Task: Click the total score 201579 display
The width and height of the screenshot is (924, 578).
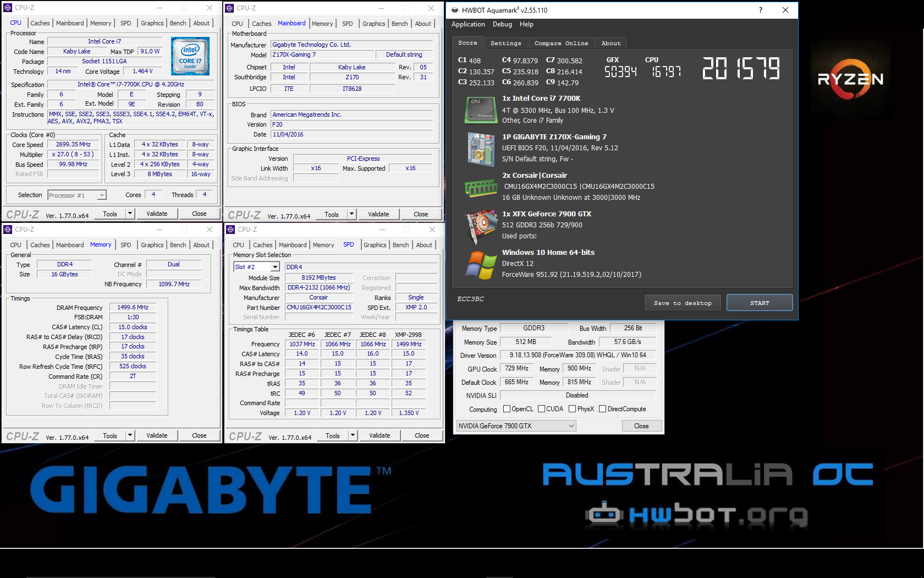Action: pyautogui.click(x=741, y=68)
